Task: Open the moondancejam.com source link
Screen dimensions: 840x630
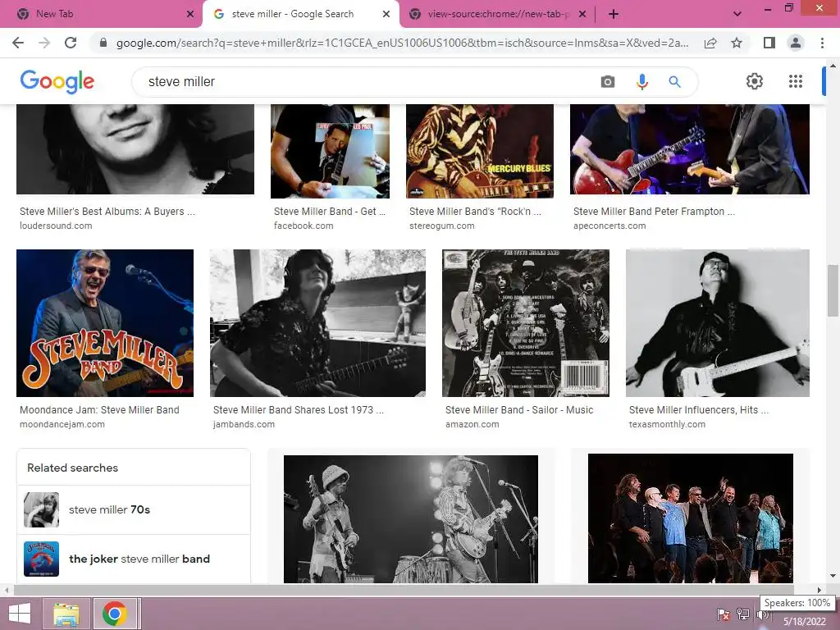Action: click(62, 424)
